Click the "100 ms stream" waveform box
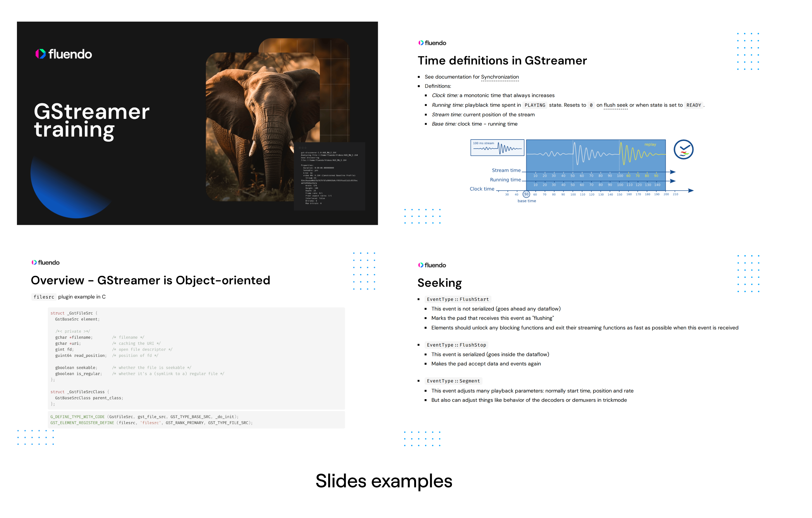This screenshot has height=518, width=812. pos(497,148)
